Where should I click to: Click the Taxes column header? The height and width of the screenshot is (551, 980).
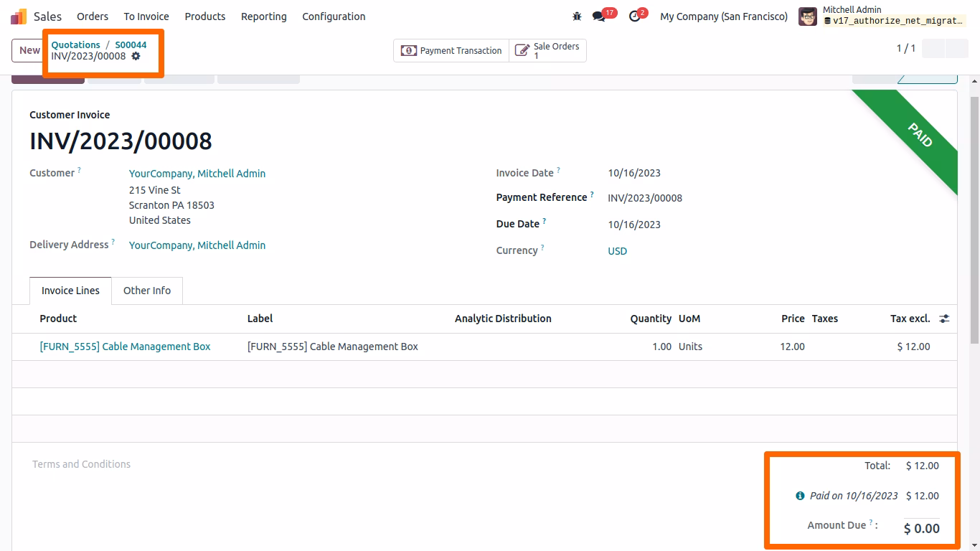tap(825, 319)
